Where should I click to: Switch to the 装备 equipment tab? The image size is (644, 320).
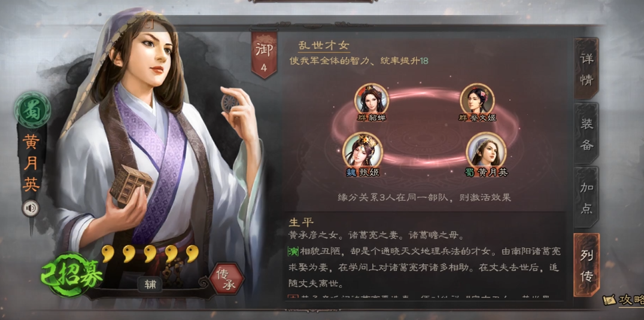click(586, 133)
